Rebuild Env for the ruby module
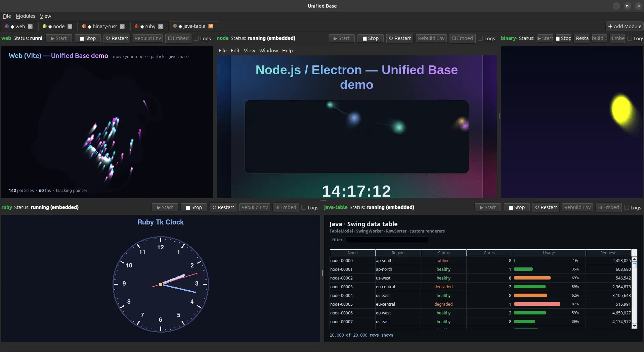The width and height of the screenshot is (644, 352). 255,207
